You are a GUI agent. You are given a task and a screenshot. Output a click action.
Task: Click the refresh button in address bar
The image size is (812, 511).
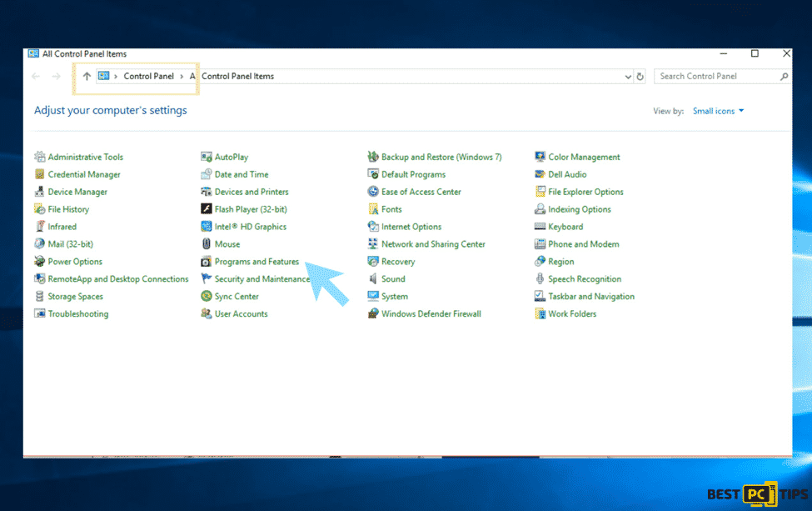click(640, 77)
